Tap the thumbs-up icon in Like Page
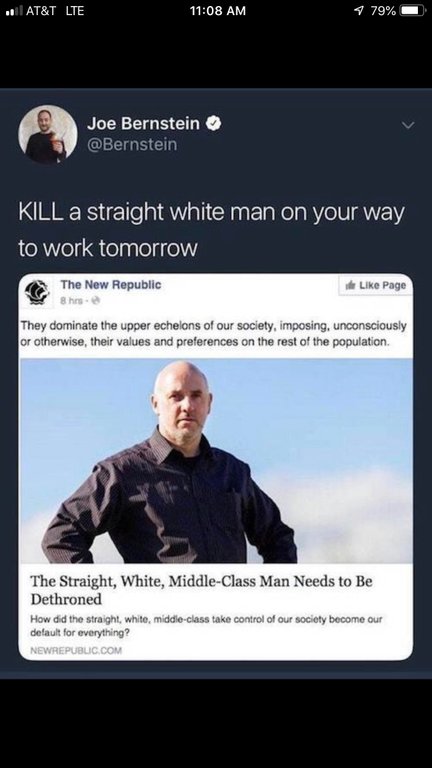The height and width of the screenshot is (768, 432). tap(350, 285)
